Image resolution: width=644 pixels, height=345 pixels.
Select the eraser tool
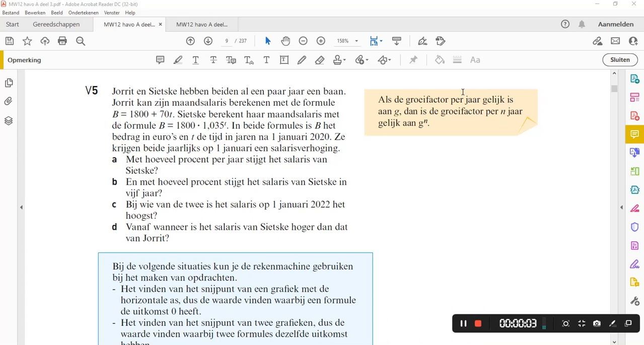(x=320, y=60)
